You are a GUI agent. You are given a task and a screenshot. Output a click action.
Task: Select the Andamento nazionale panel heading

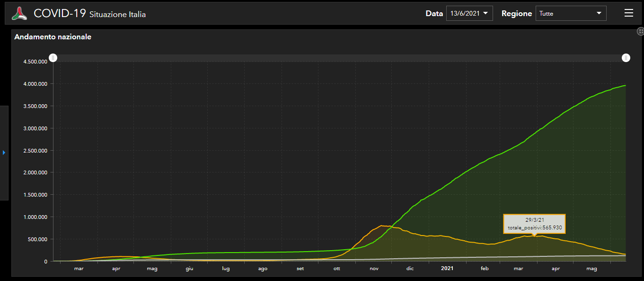(x=53, y=37)
